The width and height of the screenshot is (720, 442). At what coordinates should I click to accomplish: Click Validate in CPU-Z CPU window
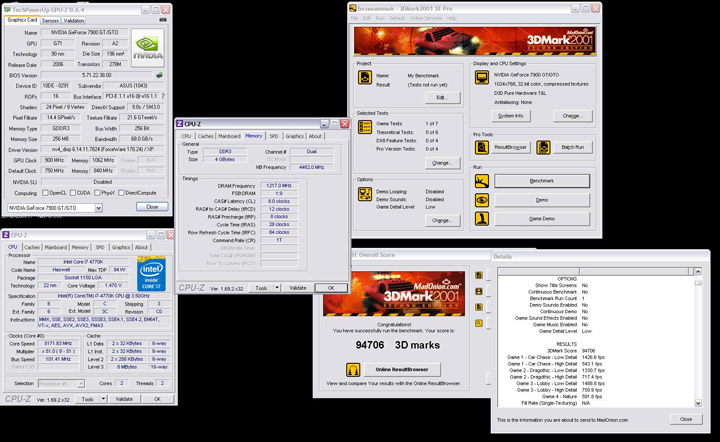tap(124, 399)
